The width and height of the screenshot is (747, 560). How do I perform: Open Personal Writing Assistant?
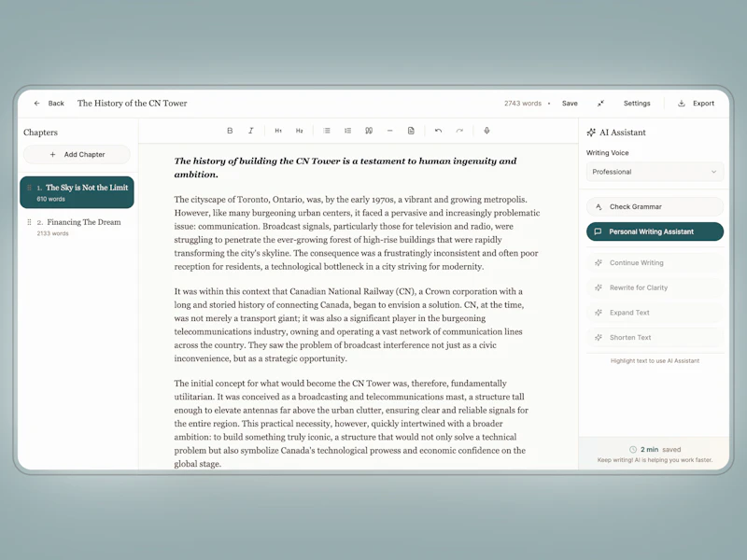click(x=655, y=231)
